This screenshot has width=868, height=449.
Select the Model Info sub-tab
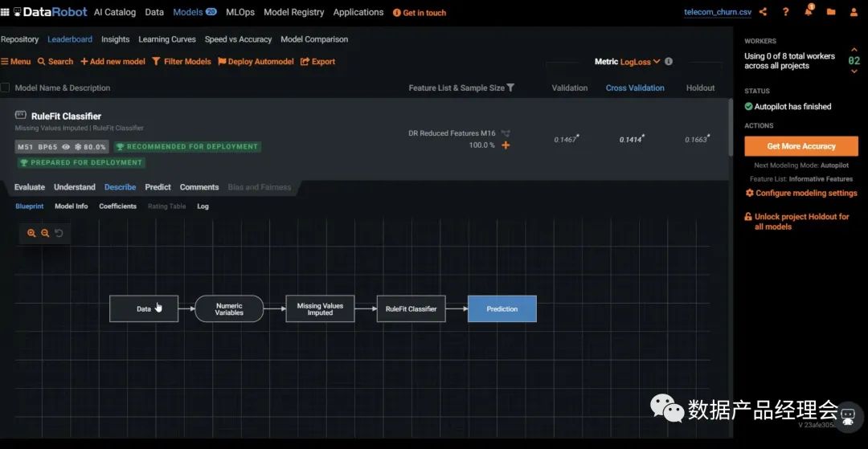tap(72, 206)
